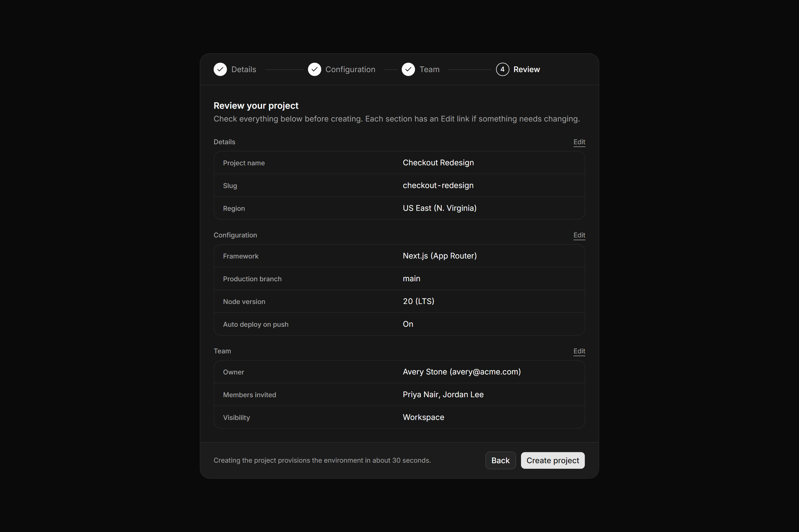
Task: Click the Configuration step checkmark icon
Action: [315, 69]
